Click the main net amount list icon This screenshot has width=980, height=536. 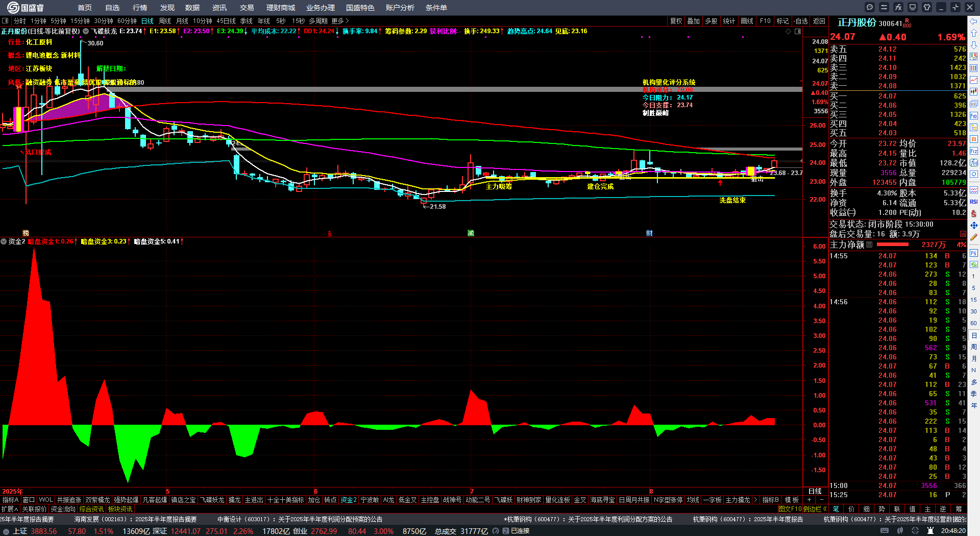[x=869, y=245]
